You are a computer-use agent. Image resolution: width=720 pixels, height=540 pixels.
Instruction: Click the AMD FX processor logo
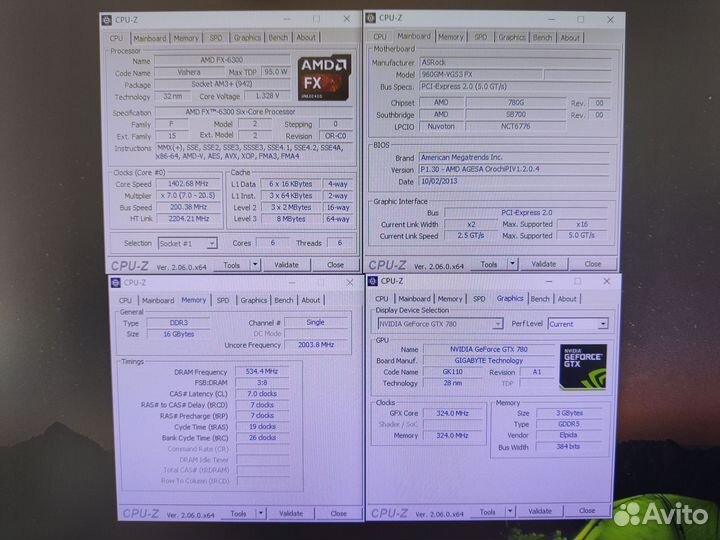324,77
